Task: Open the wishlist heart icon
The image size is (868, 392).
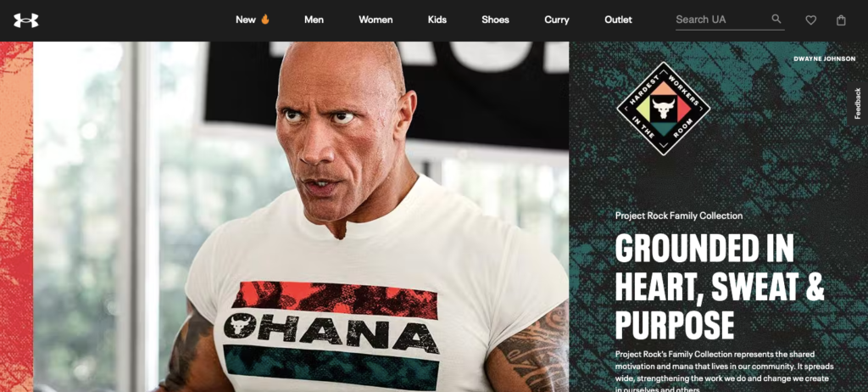Action: click(x=810, y=20)
